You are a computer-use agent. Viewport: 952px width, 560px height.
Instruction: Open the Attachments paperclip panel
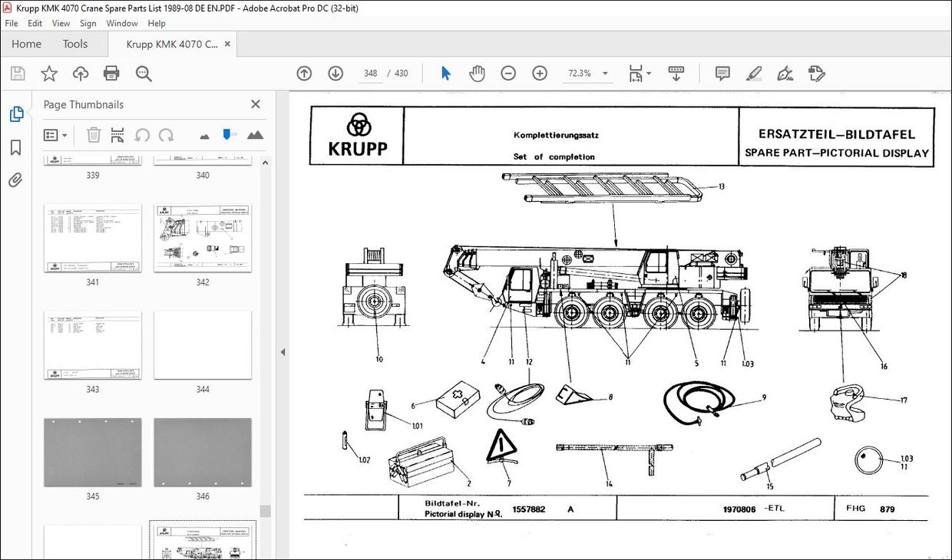[15, 180]
